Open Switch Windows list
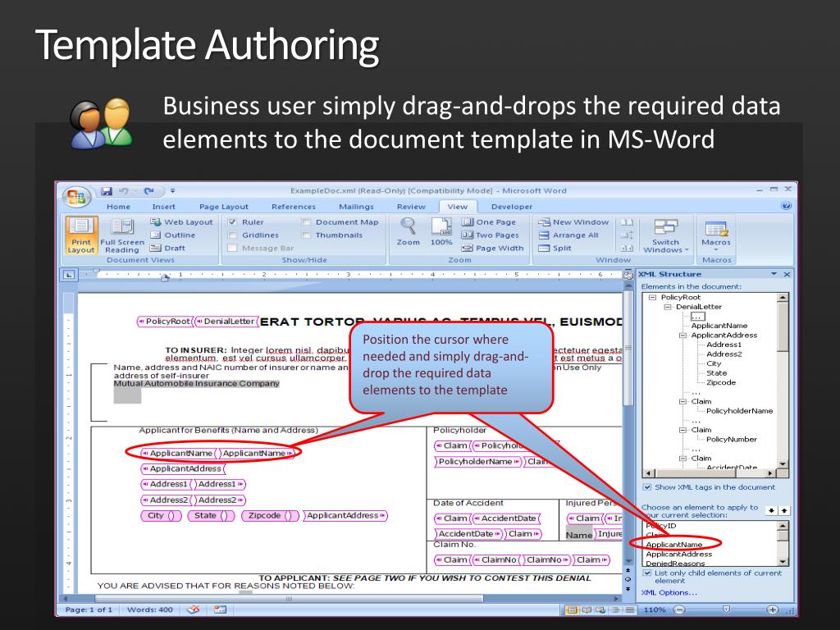The width and height of the screenshot is (840, 630). point(666,235)
